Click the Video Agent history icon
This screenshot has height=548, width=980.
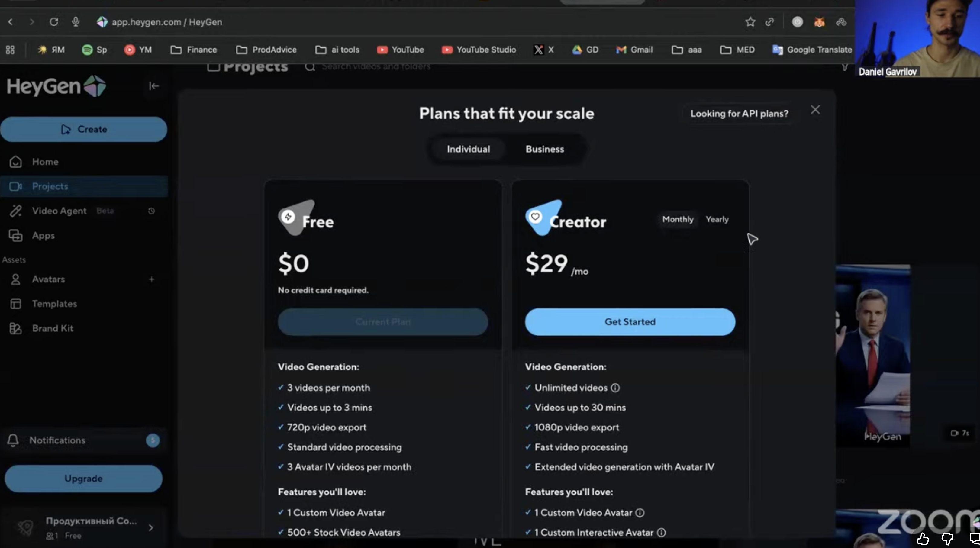tap(151, 211)
